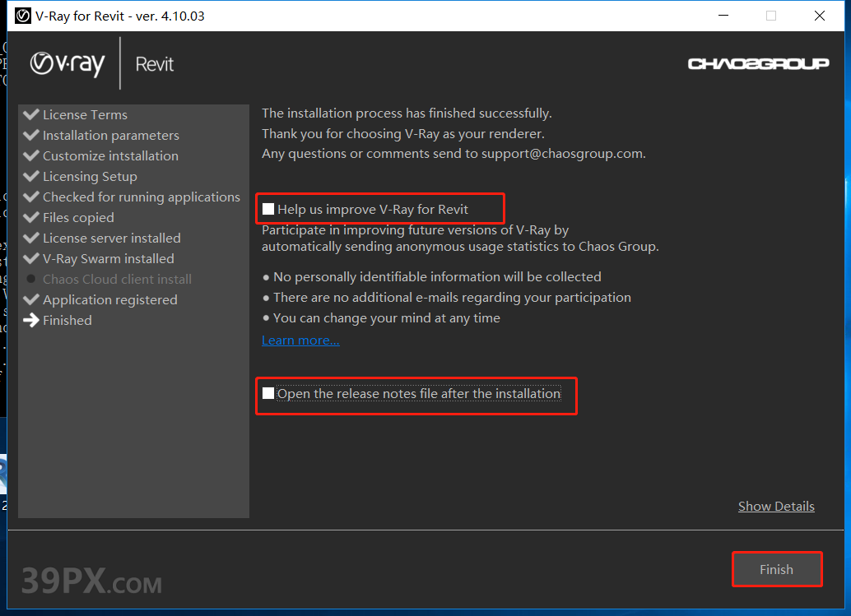Close the V-Ray installer window

820,16
